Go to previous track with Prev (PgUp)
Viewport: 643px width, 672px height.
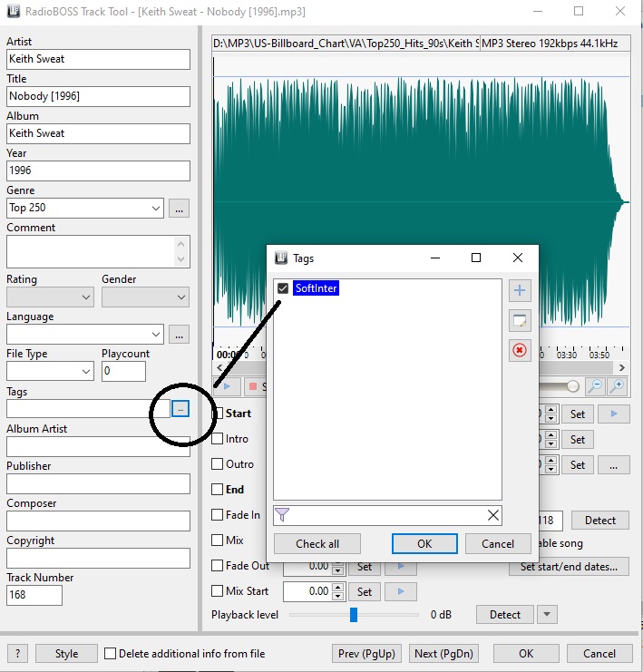pos(366,654)
